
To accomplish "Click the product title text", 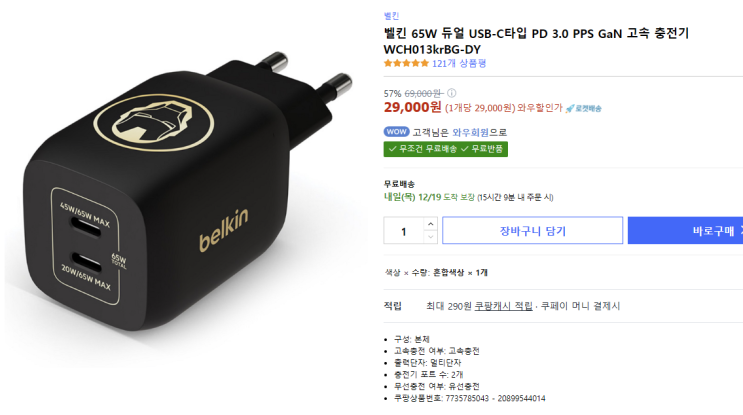I will click(535, 41).
